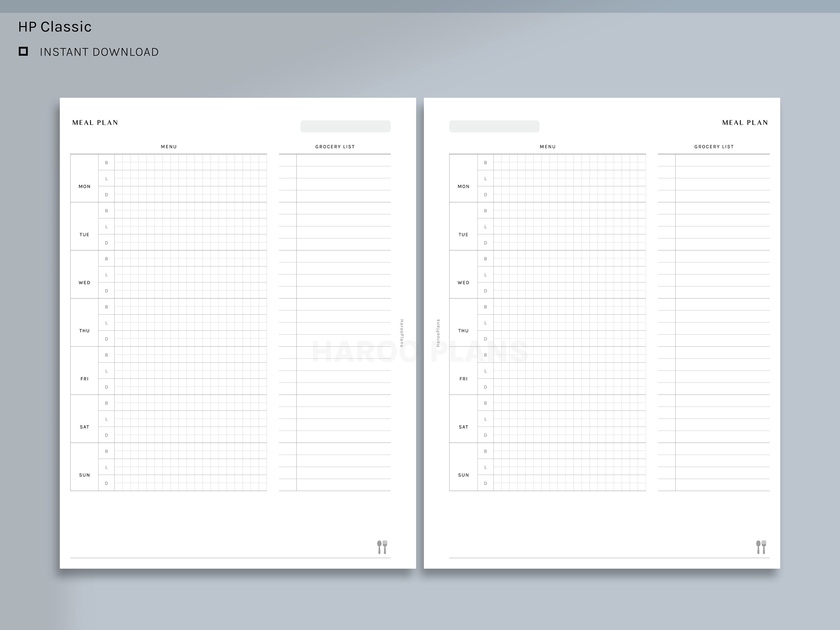
Task: Click Sunday's B breakfast label, right page
Action: tap(485, 451)
